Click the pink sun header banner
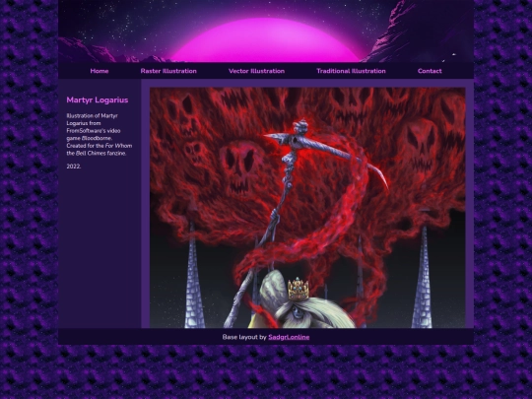 click(266, 32)
